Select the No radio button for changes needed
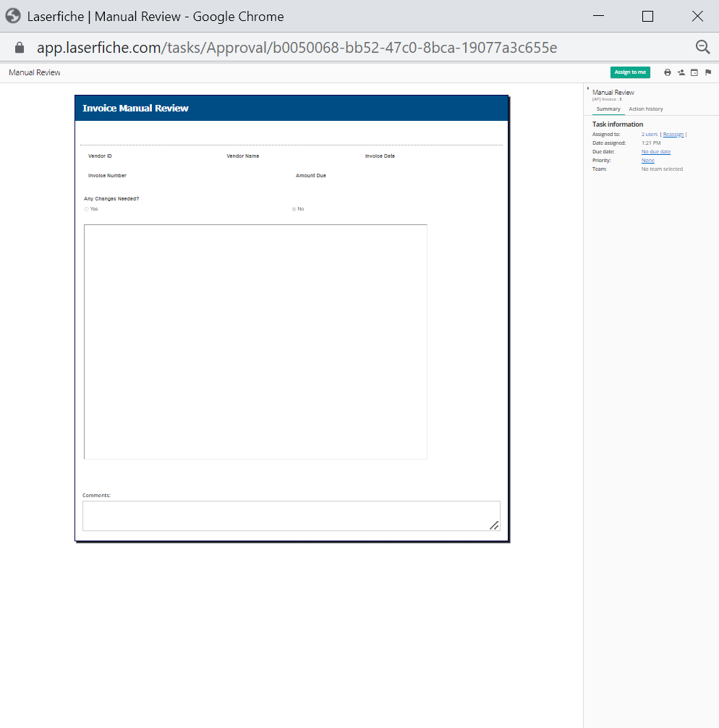The image size is (719, 728). [x=294, y=209]
